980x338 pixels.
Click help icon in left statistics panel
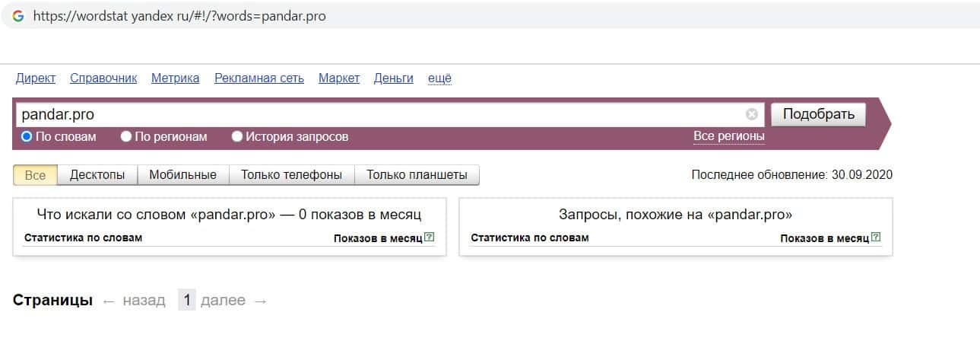430,238
